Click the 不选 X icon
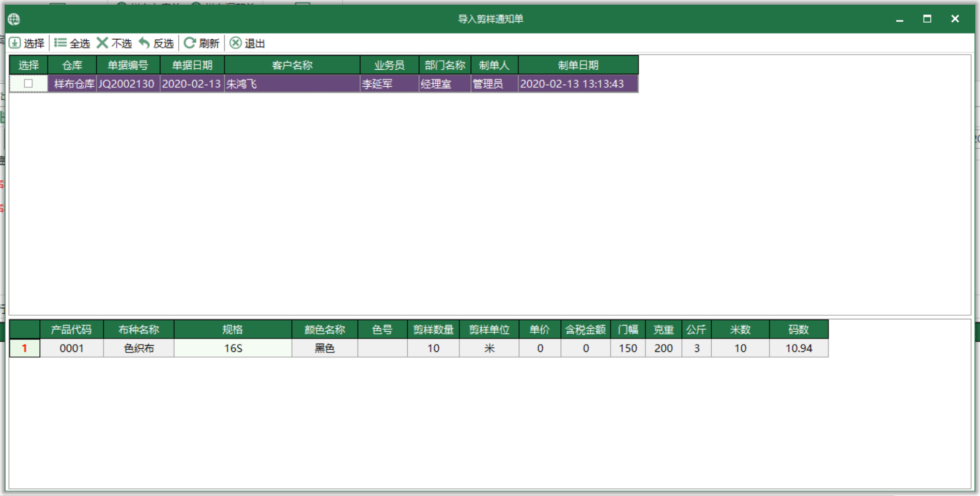The height and width of the screenshot is (496, 980). point(102,43)
